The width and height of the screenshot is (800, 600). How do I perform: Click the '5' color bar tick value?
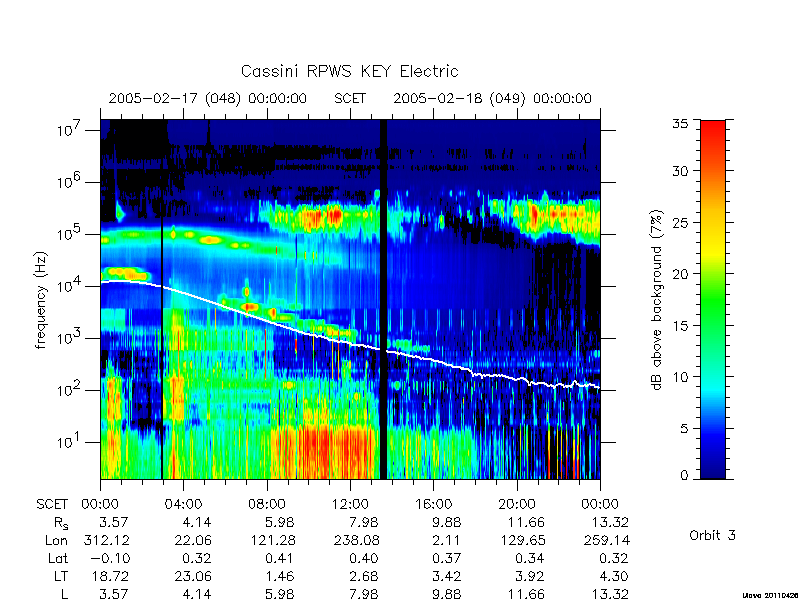coord(684,429)
